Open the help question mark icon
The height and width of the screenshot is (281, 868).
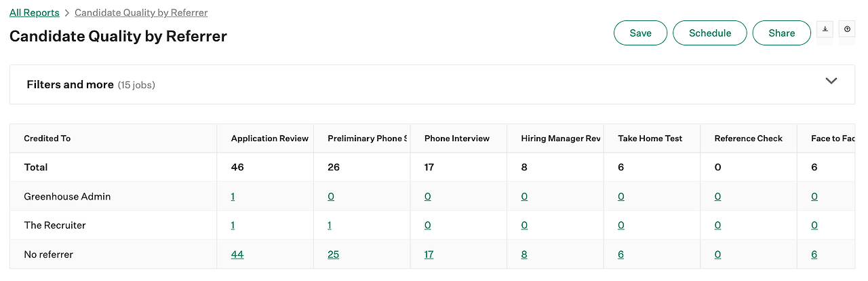pyautogui.click(x=847, y=30)
